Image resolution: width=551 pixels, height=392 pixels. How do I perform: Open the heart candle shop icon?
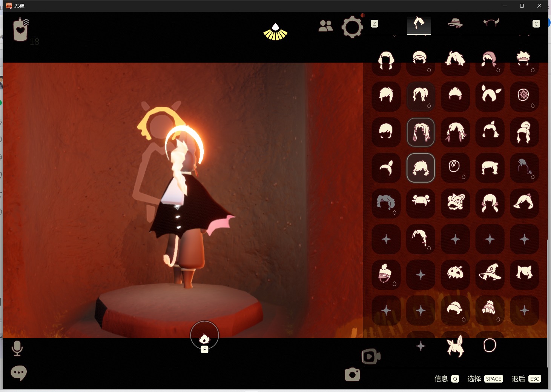coord(21,30)
